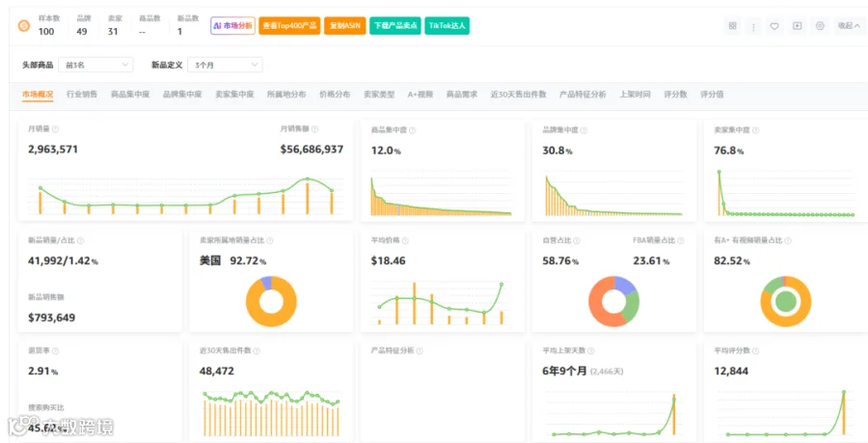This screenshot has height=443, width=868.
Task: Open the three-dot more options menu
Action: 753,26
